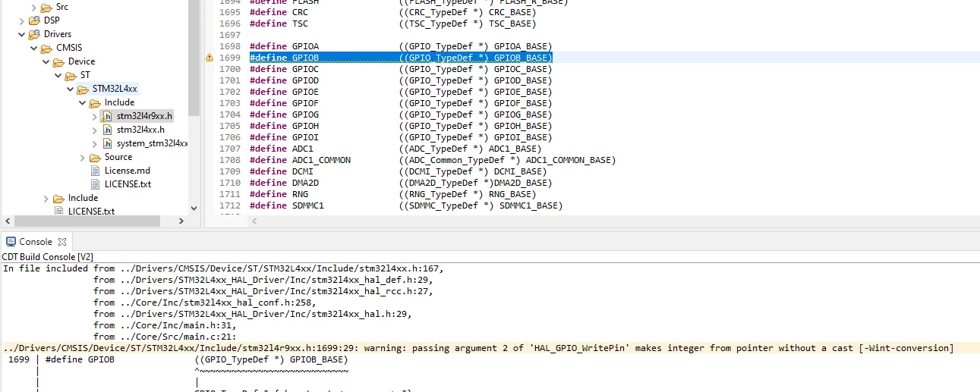Click the console line referencing main.h:31
The width and height of the screenshot is (980, 392).
coord(165,325)
